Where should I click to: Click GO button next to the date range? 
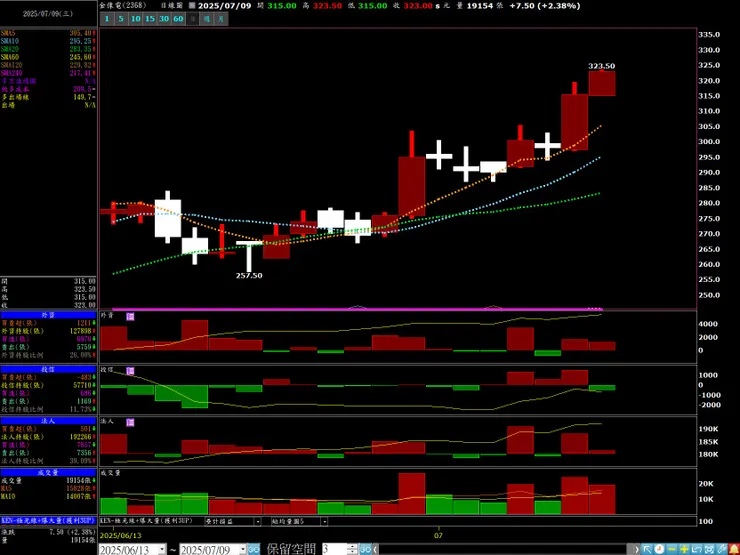point(253,549)
